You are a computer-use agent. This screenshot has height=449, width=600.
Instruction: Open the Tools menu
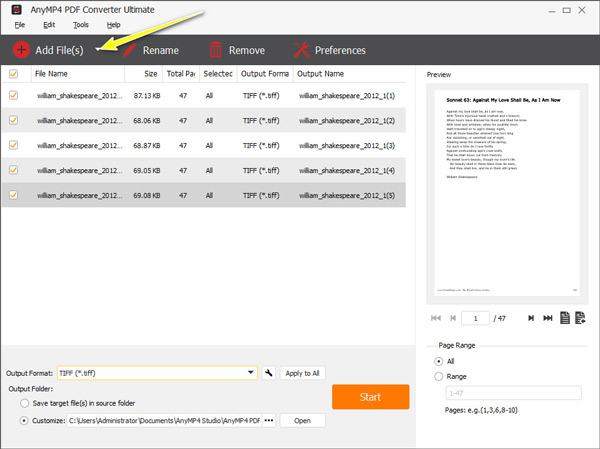click(x=81, y=25)
